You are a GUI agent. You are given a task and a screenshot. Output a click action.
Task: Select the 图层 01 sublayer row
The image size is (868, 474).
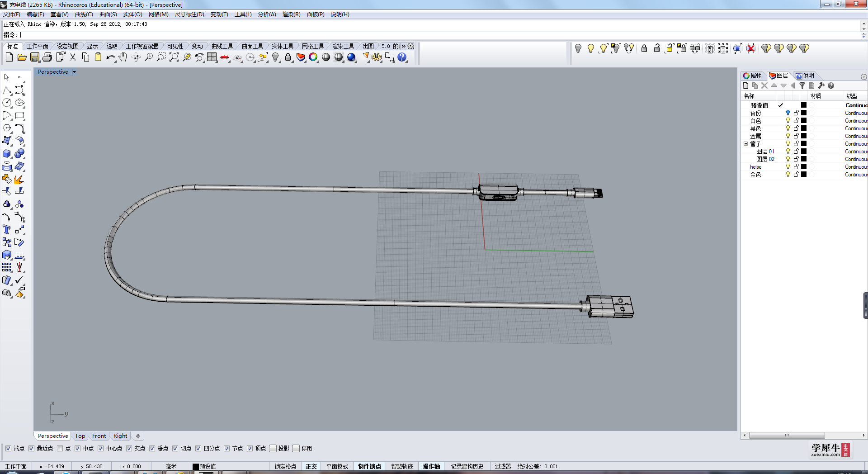765,152
